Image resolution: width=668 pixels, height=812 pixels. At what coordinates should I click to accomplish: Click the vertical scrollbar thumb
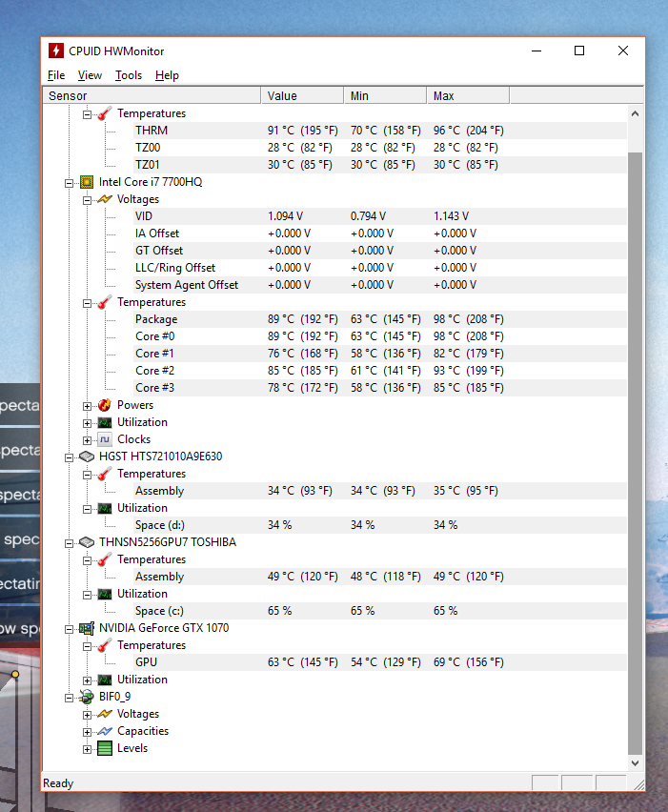pyautogui.click(x=635, y=453)
